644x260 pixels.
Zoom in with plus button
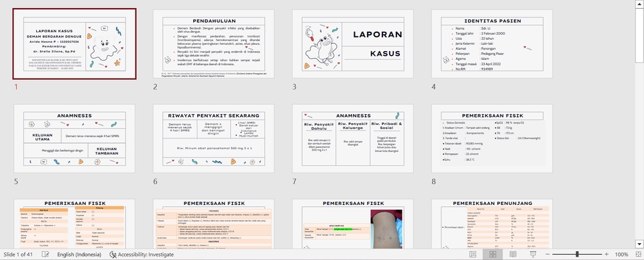[606, 255]
